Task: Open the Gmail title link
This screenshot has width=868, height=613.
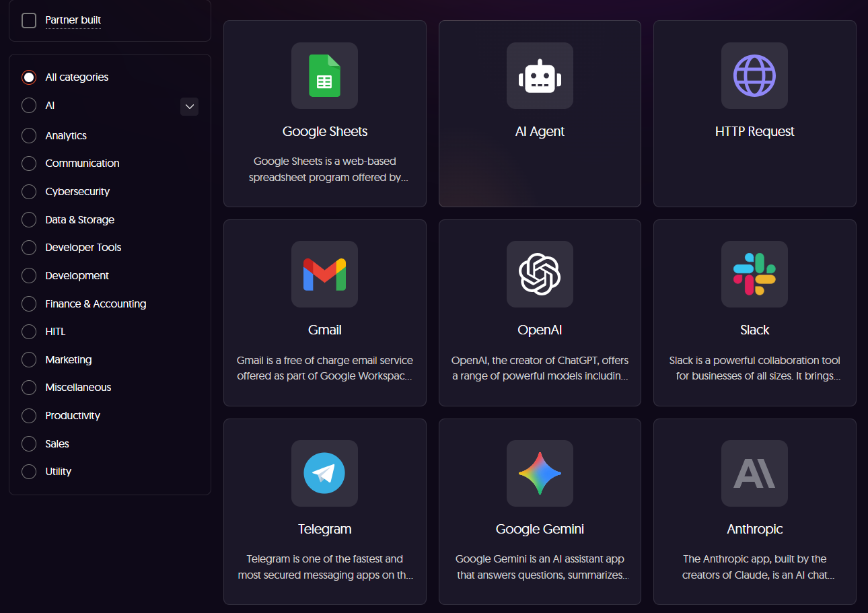Action: coord(325,330)
